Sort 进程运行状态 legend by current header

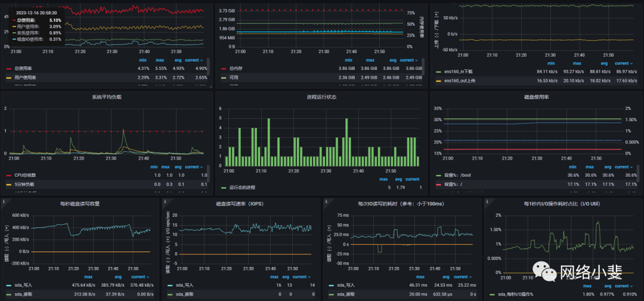[x=413, y=179]
